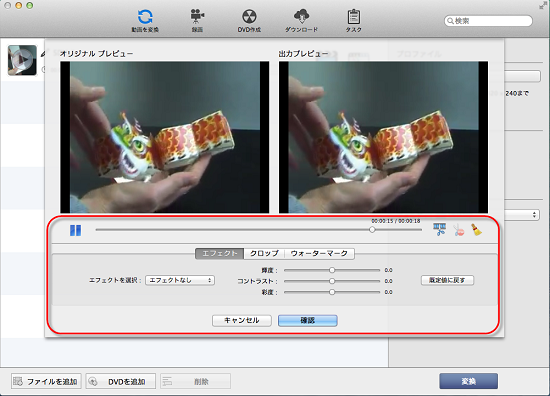Image resolution: width=550 pixels, height=396 pixels.
Task: Click the キャンセル button
Action: coord(242,320)
